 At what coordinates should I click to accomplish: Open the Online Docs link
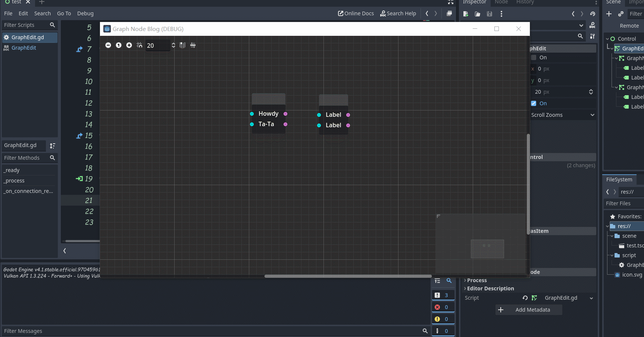tap(356, 13)
